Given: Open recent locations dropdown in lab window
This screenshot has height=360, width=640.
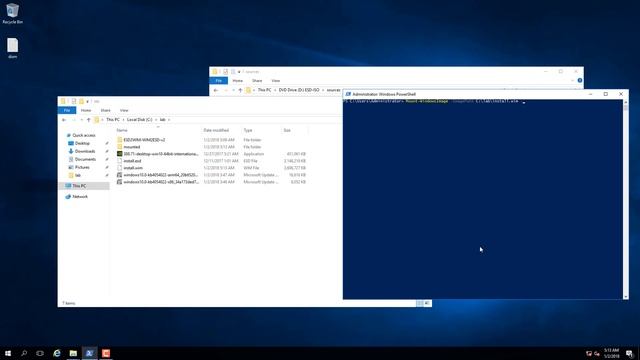Looking at the screenshot, I should pos(81,120).
